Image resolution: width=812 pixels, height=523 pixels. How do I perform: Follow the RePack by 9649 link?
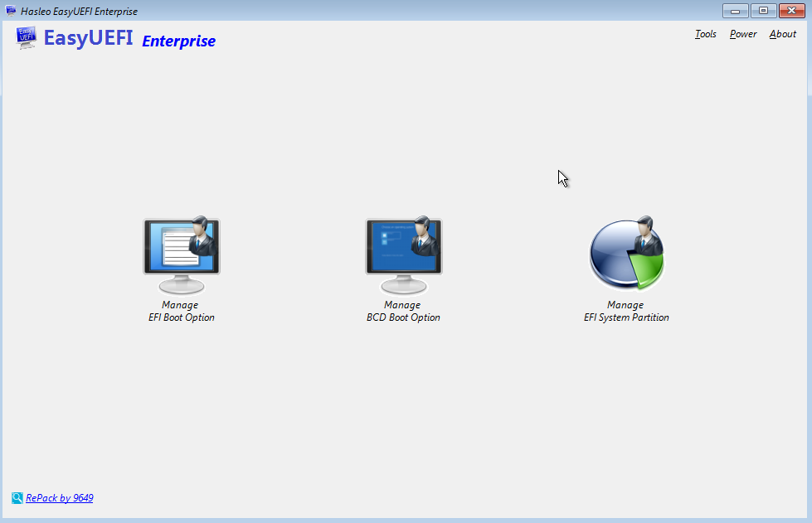tap(60, 497)
